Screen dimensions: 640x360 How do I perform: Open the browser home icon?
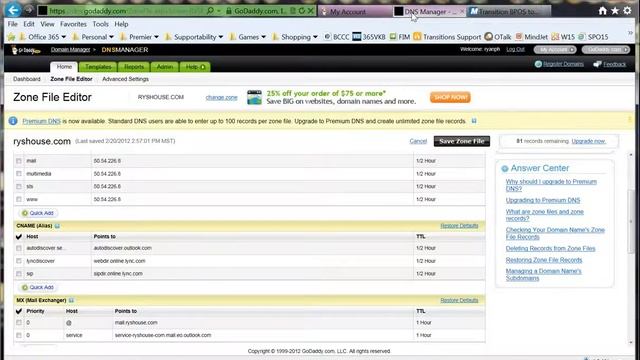click(602, 11)
